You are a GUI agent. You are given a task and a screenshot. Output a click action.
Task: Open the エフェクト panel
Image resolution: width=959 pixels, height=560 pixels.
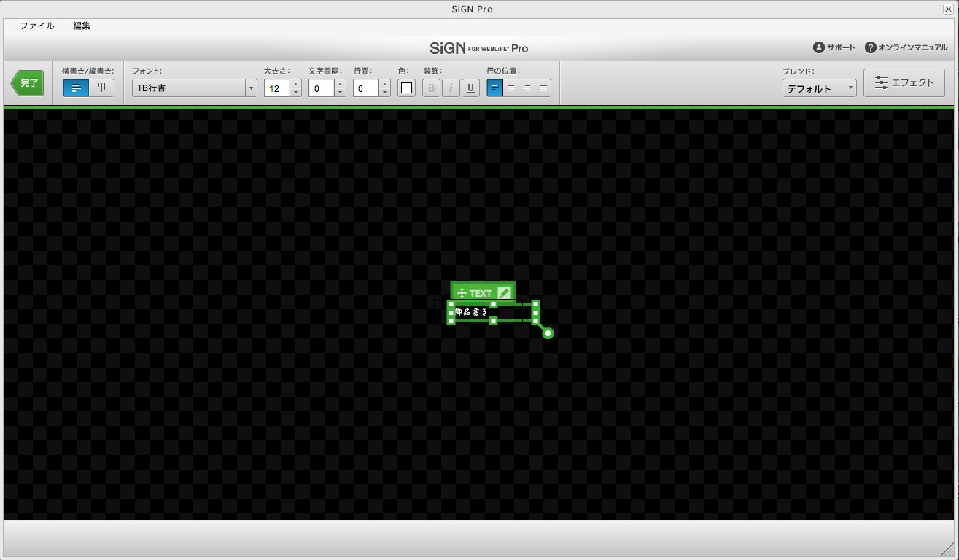(x=904, y=82)
